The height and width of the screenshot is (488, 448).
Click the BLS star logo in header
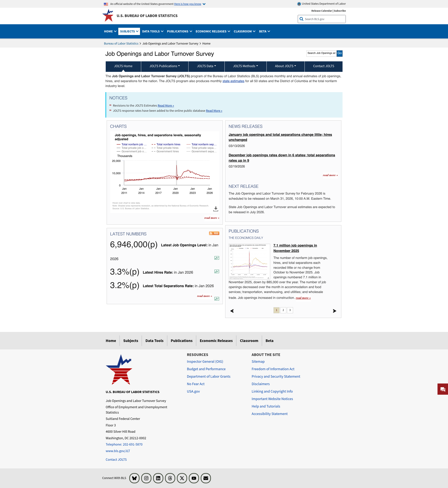pyautogui.click(x=108, y=16)
